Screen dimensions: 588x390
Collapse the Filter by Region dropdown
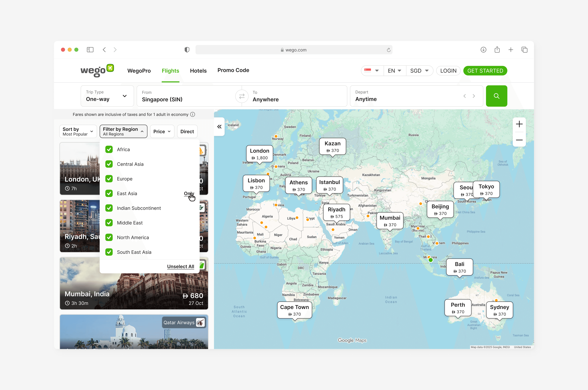pos(123,131)
